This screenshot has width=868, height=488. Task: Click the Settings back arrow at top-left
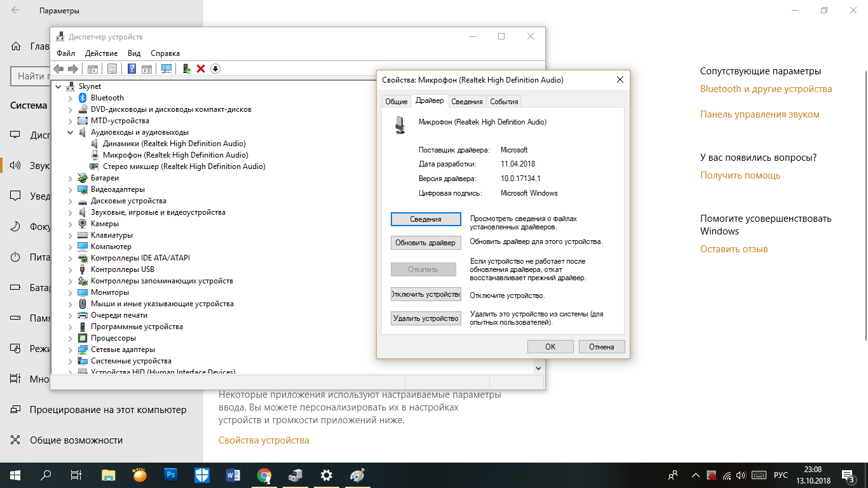(x=15, y=11)
